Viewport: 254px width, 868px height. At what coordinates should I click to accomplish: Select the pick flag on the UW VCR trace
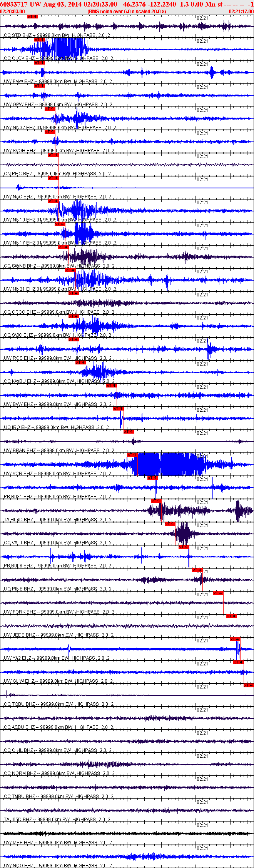click(x=132, y=455)
